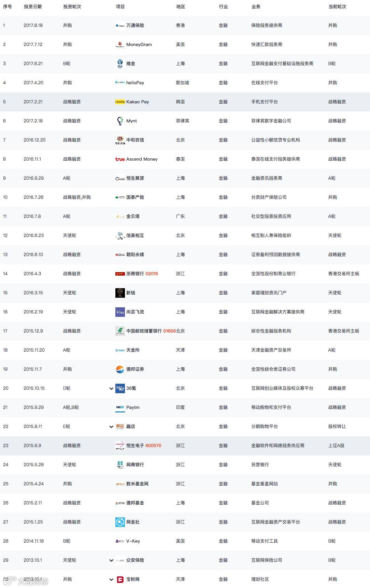Screen dimensions: 370x588
Task: Click the 地区 column header
Action: coord(181,7)
